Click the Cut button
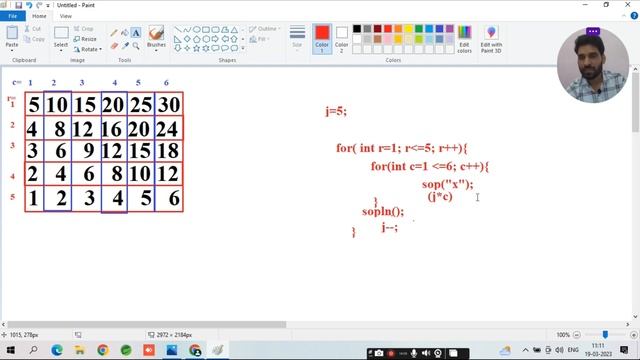 33,29
